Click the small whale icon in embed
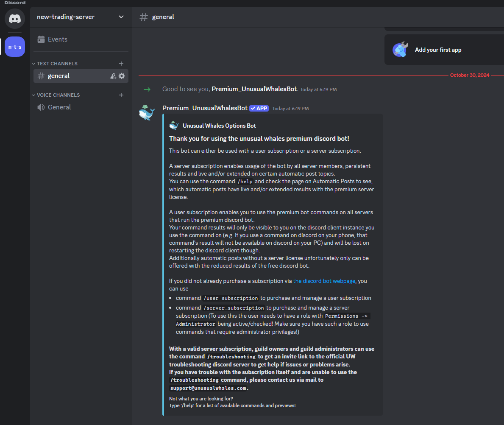The height and width of the screenshot is (425, 504). coord(174,126)
